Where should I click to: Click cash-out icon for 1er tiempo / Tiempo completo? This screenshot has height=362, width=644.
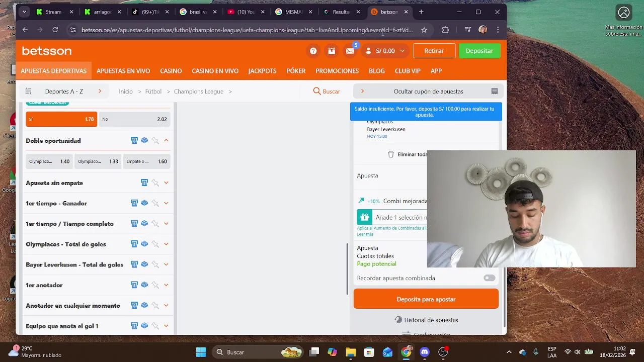coord(134,224)
